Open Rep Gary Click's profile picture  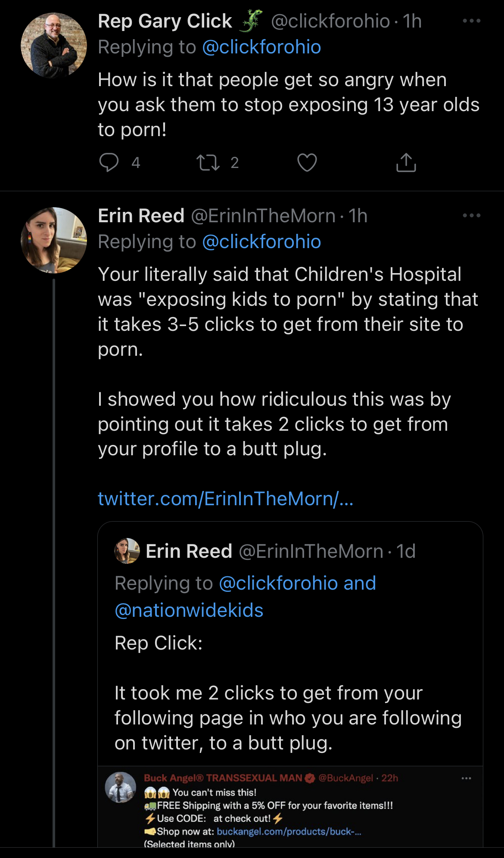[x=54, y=45]
